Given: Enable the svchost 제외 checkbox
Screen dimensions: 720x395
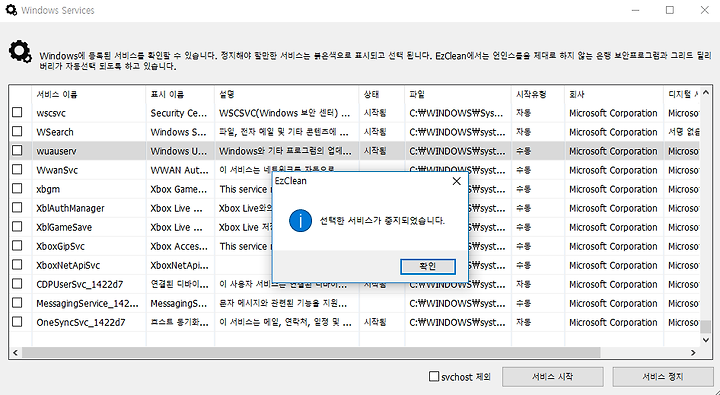Looking at the screenshot, I should (433, 376).
